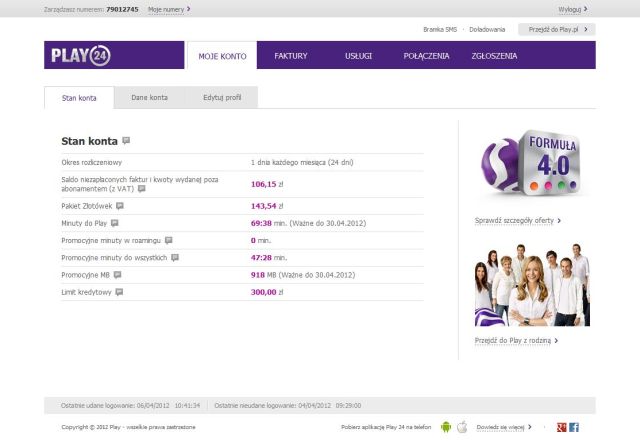
Task: Go to POŁĄCZENIA section
Action: 426,56
